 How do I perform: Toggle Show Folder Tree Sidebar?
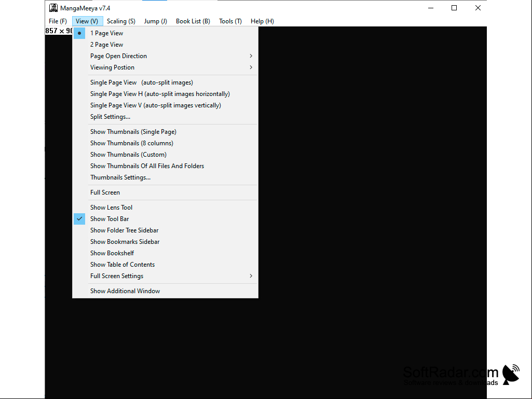(165, 230)
